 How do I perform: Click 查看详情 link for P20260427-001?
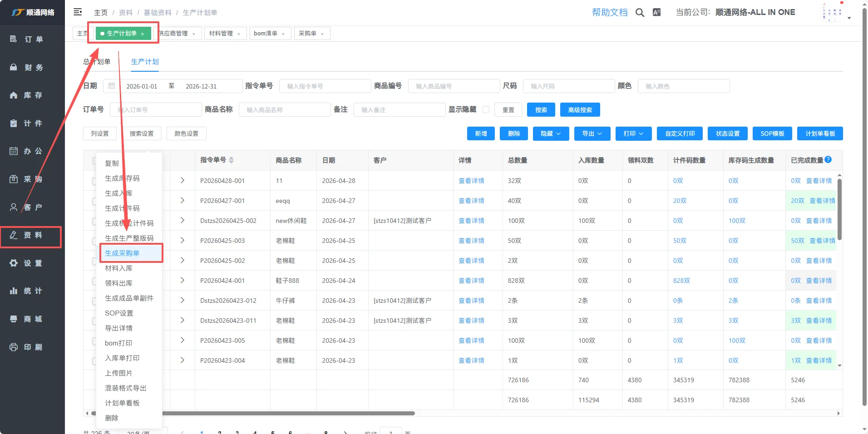pyautogui.click(x=471, y=201)
